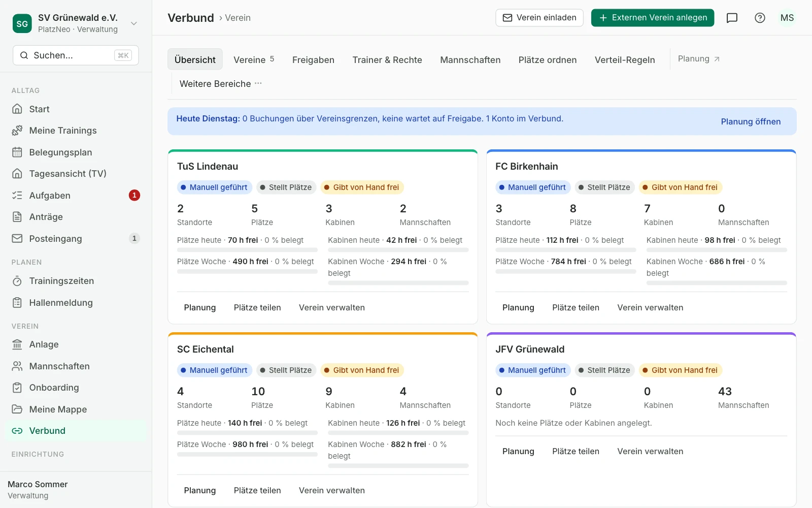Open Mannschaften in the sidebar
The height and width of the screenshot is (508, 812).
coord(76,366)
